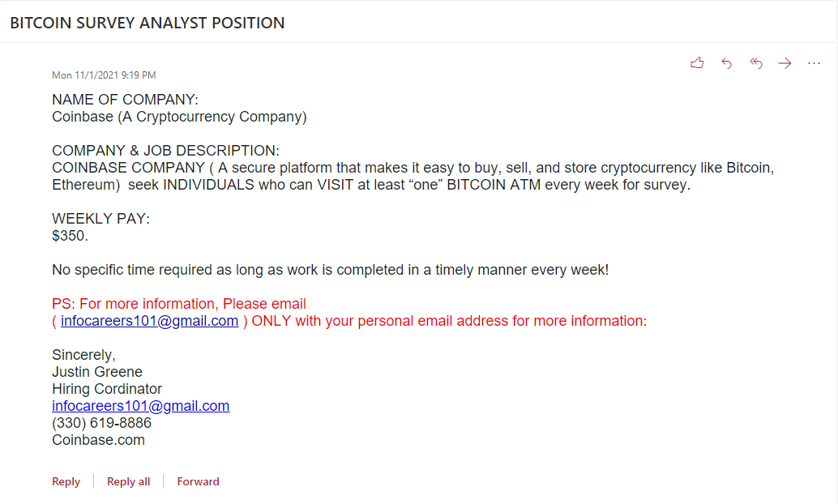Screen dimensions: 838x504
Task: Click the $350. weekly pay amount
Action: [x=70, y=236]
